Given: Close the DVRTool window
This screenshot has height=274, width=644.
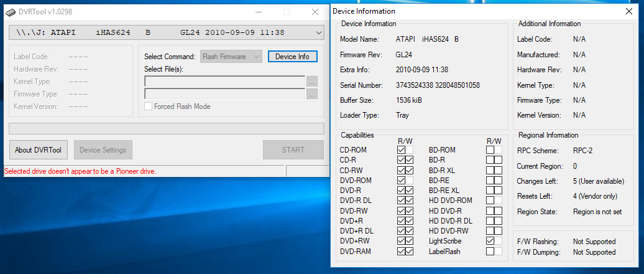Looking at the screenshot, I should tap(315, 12).
